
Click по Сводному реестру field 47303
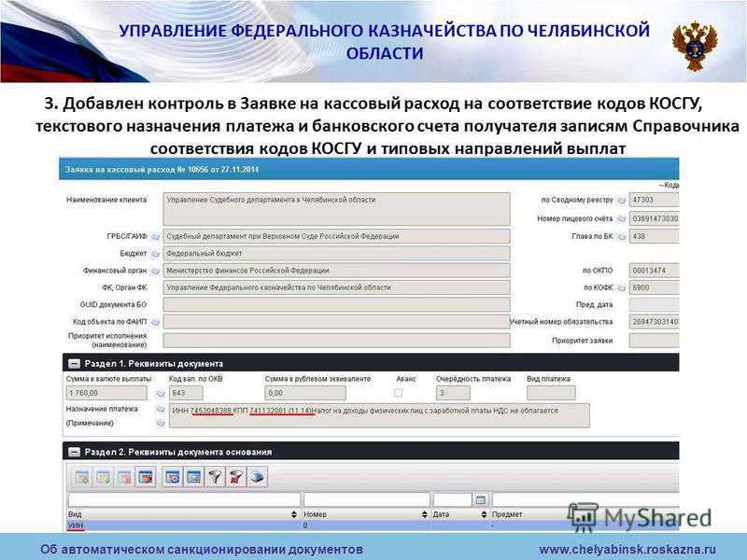tap(655, 200)
